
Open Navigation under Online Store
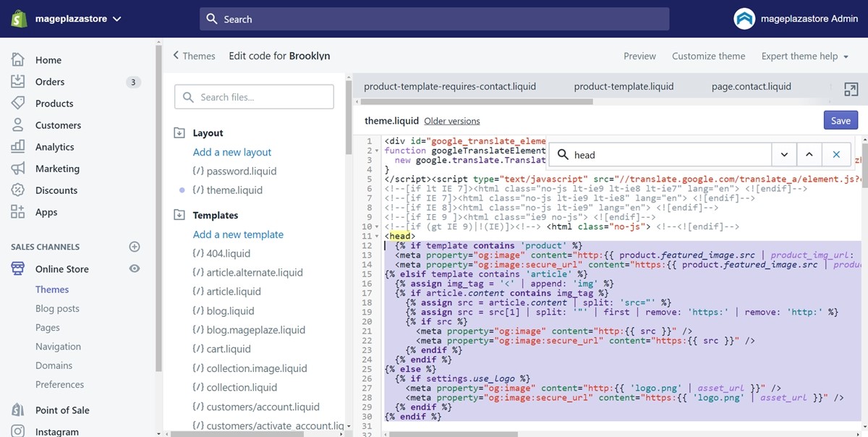coord(58,347)
